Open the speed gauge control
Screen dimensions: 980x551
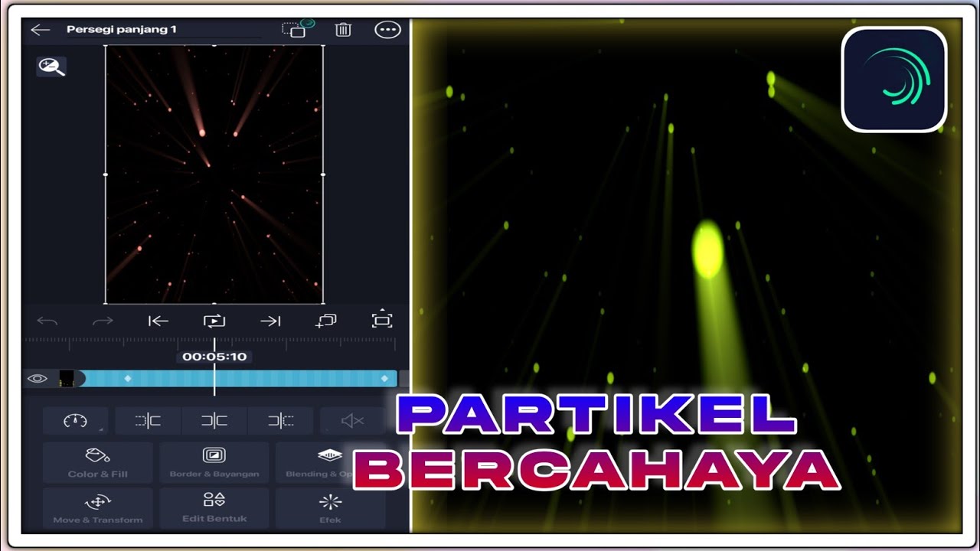[x=76, y=421]
